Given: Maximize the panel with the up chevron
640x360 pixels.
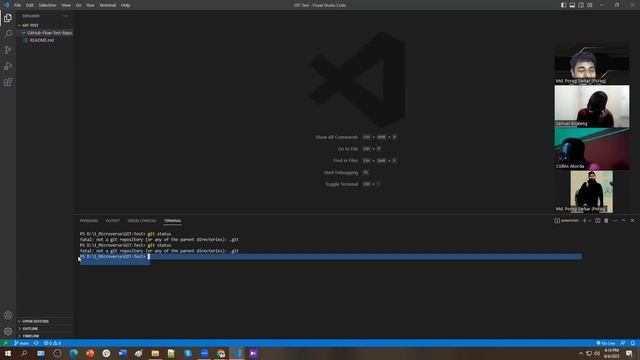Looking at the screenshot, I should coord(623,220).
